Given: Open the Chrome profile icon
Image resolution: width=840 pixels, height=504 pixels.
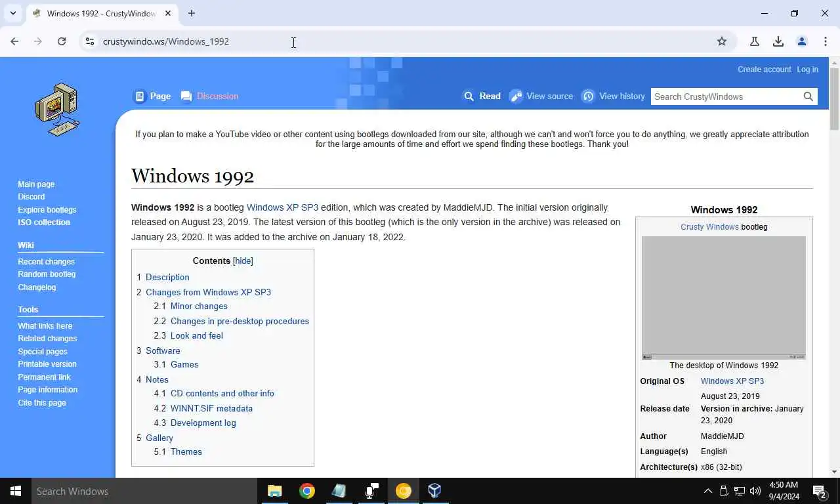Looking at the screenshot, I should 802,41.
